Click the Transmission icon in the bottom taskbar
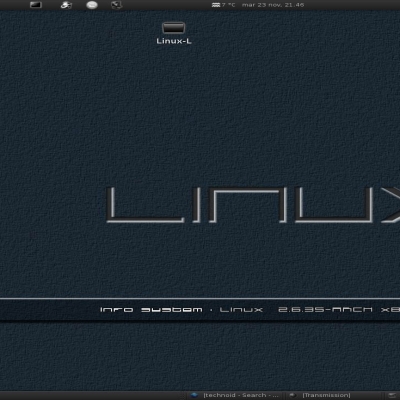This screenshot has height=400, width=400. (293, 395)
